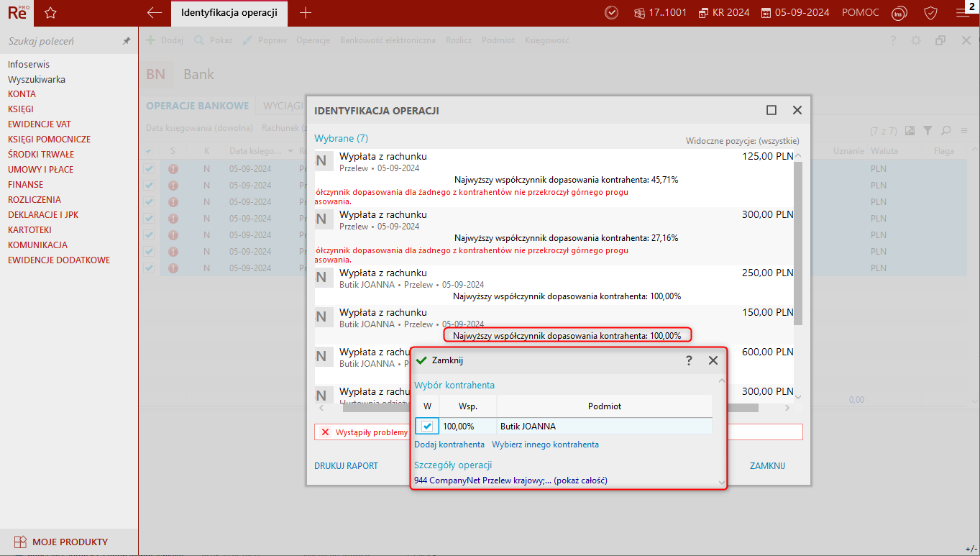Open the Rozlicz menu
This screenshot has height=556, width=980.
459,40
